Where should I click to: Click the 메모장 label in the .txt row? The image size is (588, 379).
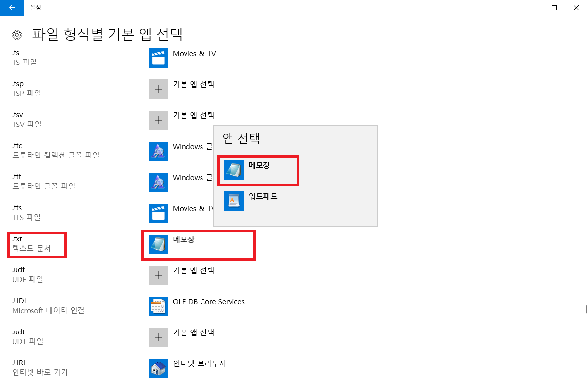tap(184, 239)
